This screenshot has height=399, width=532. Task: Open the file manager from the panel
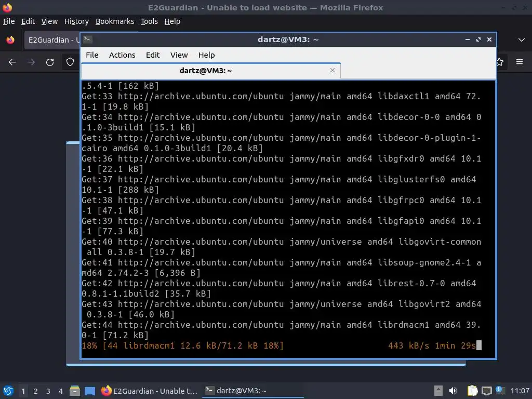75,391
